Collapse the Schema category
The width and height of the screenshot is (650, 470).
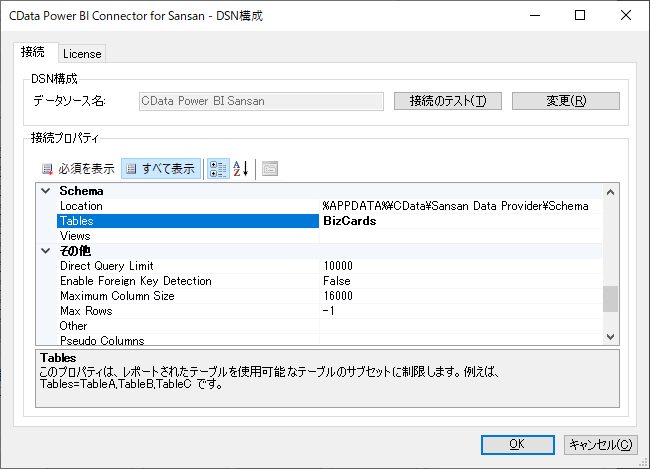coord(44,191)
